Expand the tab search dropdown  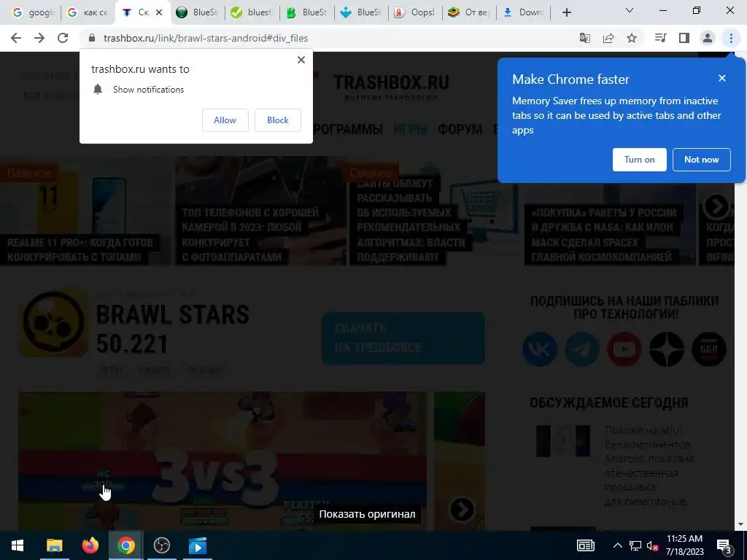630,10
